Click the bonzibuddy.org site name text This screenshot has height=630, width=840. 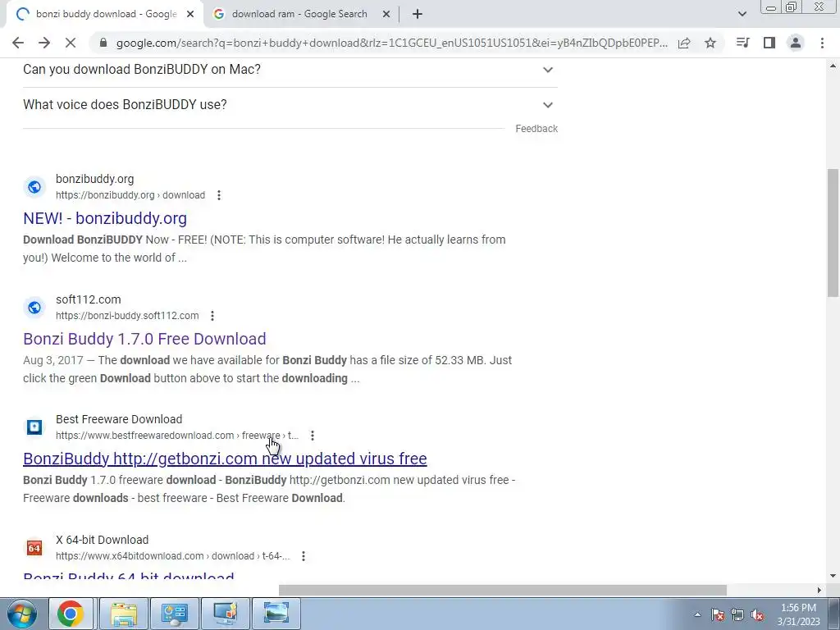click(95, 179)
